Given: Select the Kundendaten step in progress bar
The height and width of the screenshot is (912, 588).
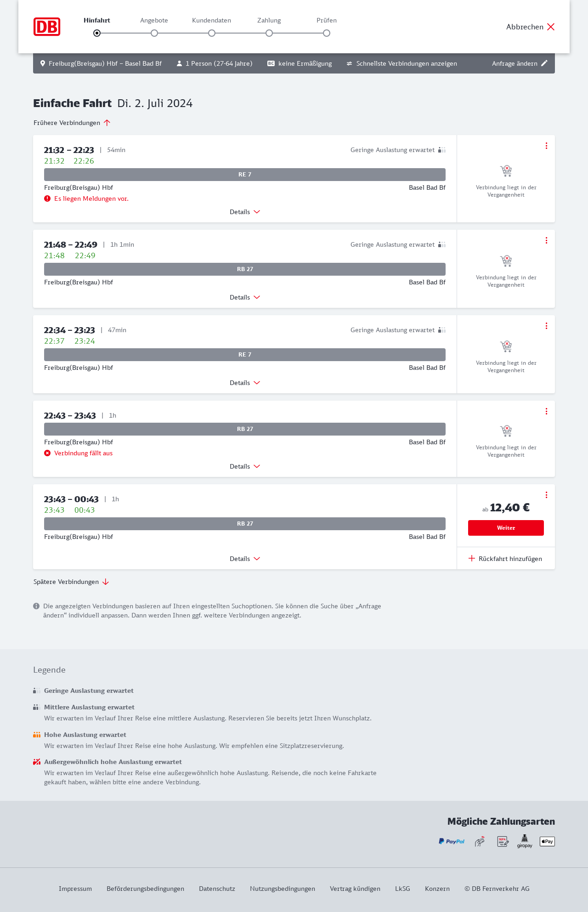Looking at the screenshot, I should (x=212, y=33).
